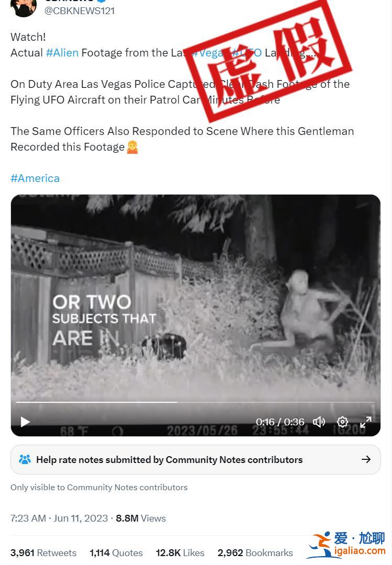392x565 pixels.
Task: Mute the video volume
Action: [319, 422]
